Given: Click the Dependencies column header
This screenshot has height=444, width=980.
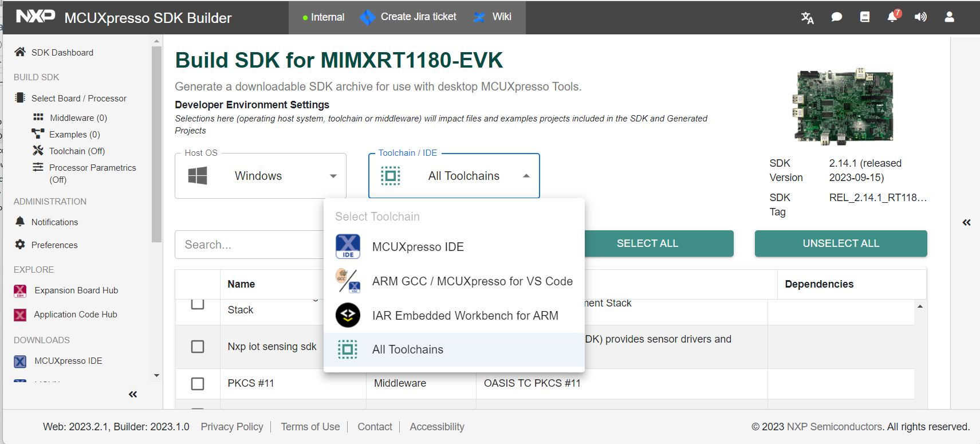Looking at the screenshot, I should pyautogui.click(x=819, y=284).
